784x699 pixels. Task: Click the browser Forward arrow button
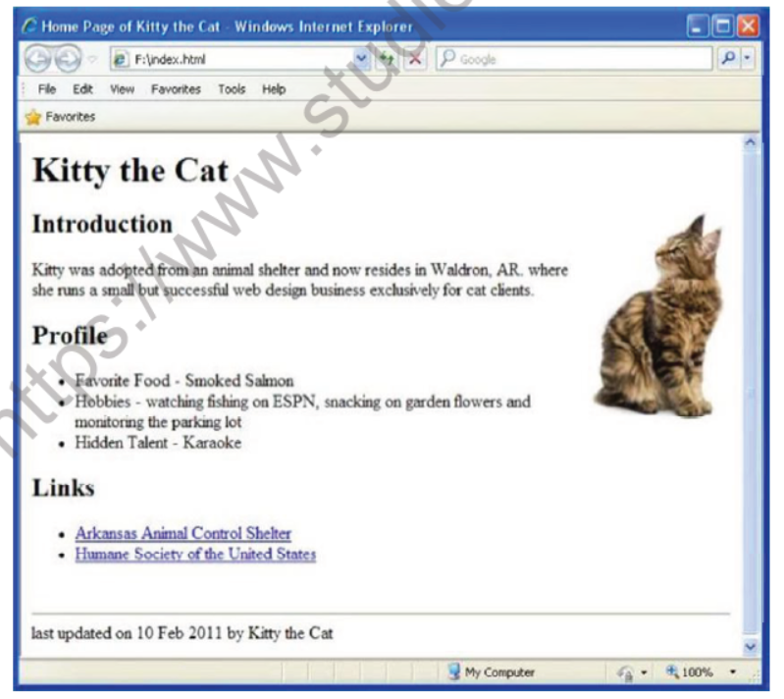68,59
